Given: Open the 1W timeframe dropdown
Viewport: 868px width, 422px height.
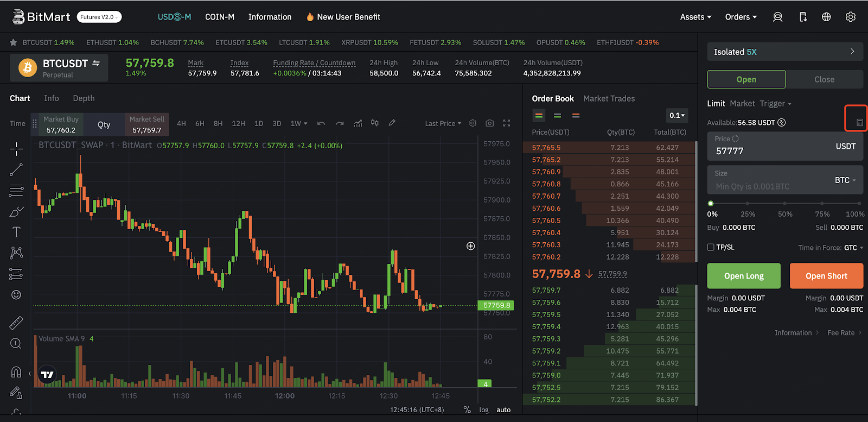Looking at the screenshot, I should 299,123.
